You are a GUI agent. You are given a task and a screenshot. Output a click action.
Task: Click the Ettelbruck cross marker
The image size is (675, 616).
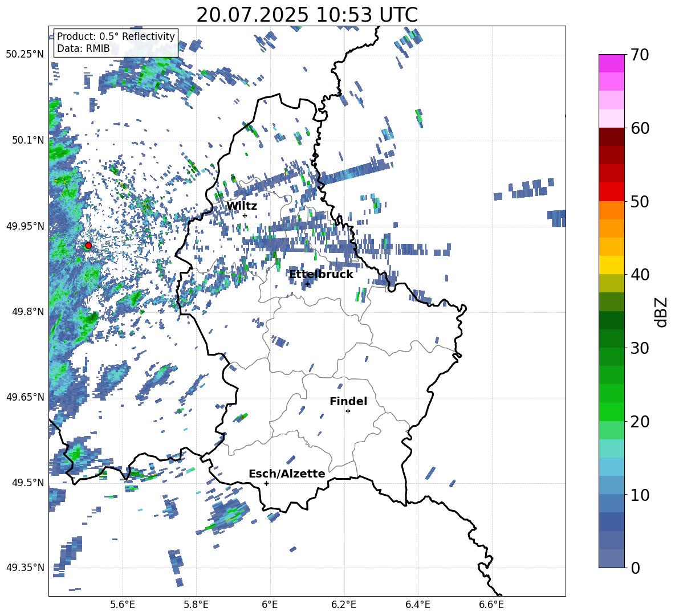pos(307,284)
